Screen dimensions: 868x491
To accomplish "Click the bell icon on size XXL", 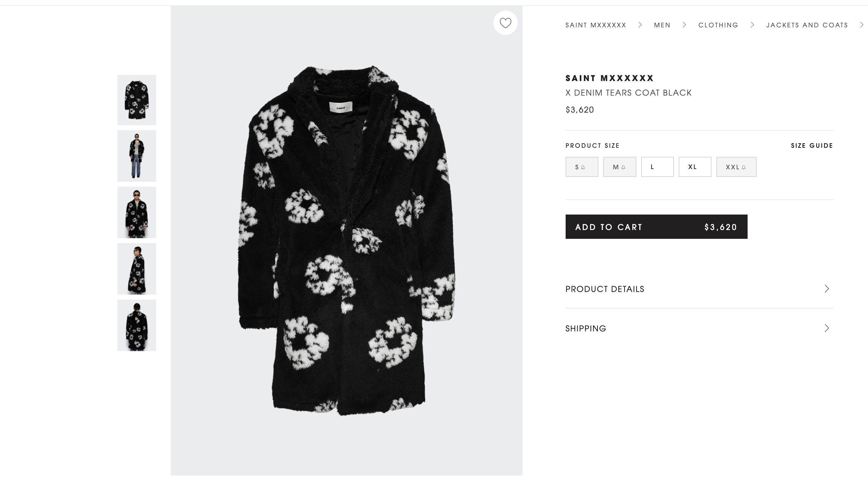I will click(743, 167).
